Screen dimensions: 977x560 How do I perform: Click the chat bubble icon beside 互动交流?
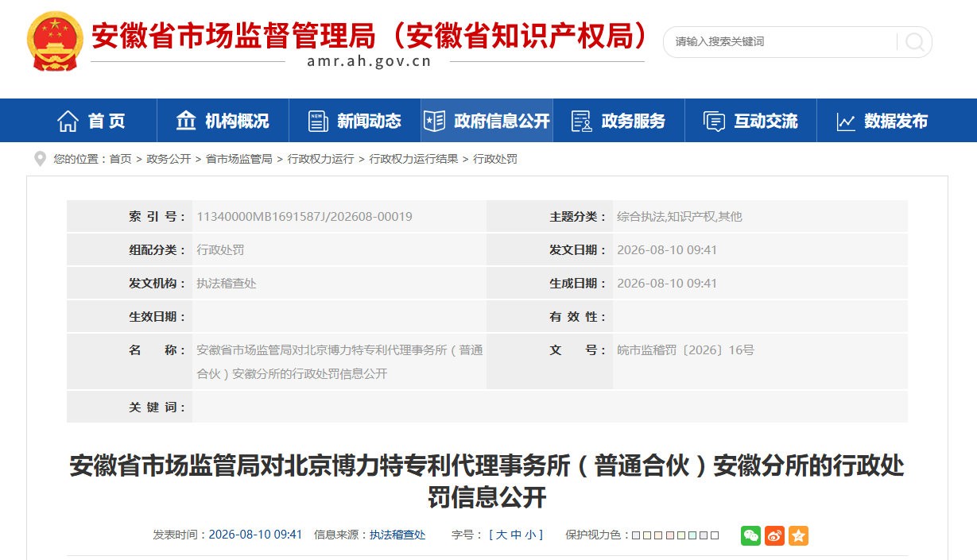pos(714,122)
